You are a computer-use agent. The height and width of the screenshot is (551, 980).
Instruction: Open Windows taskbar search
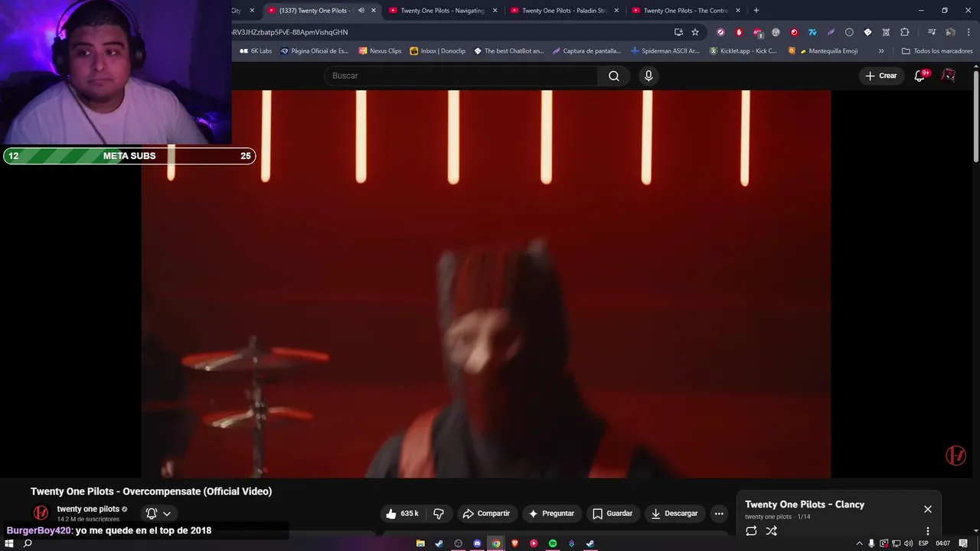coord(28,543)
